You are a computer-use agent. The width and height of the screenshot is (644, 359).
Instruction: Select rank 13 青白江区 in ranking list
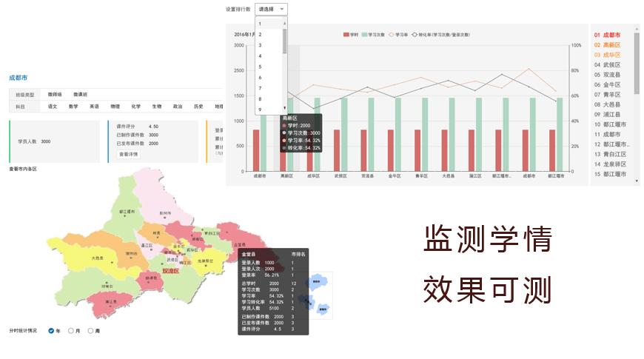click(x=611, y=154)
